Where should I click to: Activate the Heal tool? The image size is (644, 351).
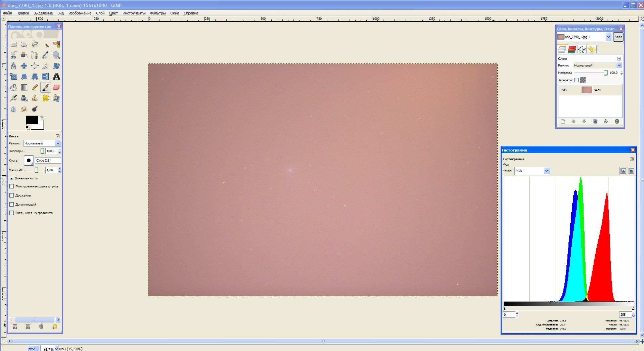click(46, 98)
